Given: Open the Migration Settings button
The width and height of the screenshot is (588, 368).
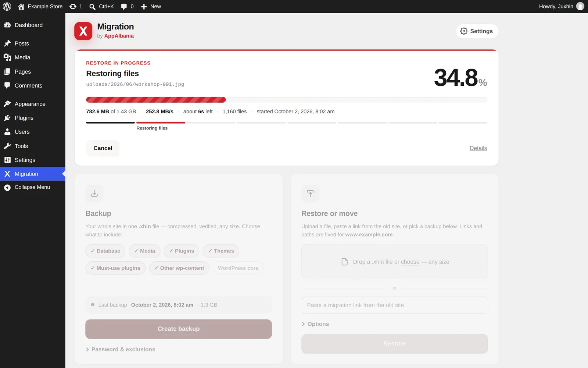Looking at the screenshot, I should pyautogui.click(x=477, y=31).
